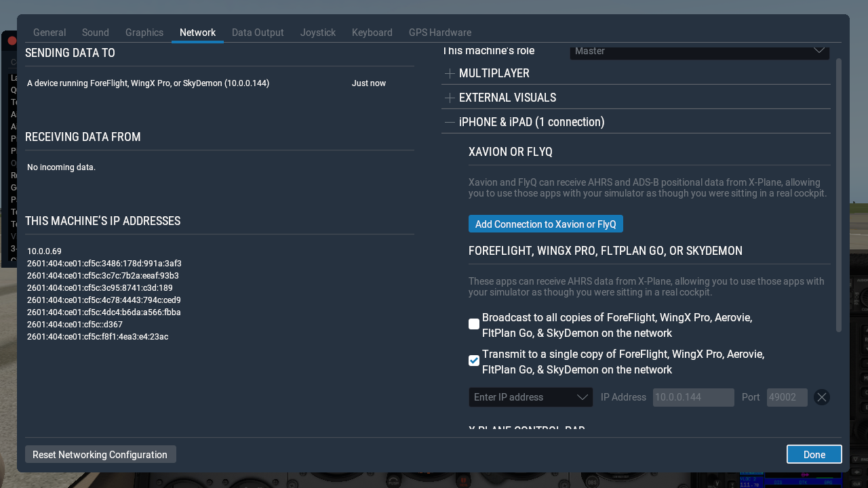Click the Port field showing 49002
The image size is (868, 488).
click(787, 397)
